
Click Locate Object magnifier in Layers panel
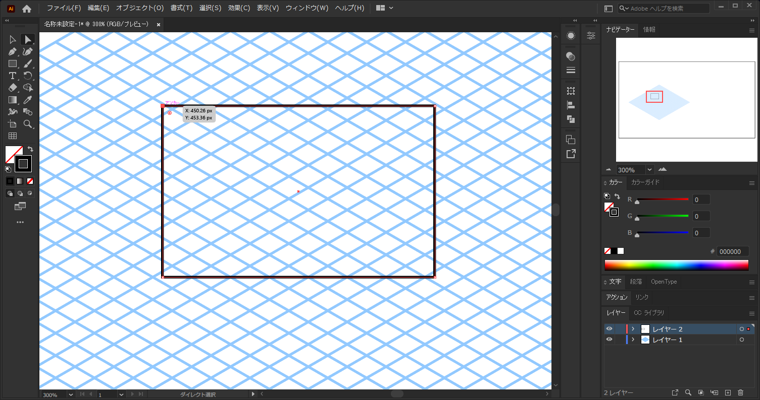(688, 393)
